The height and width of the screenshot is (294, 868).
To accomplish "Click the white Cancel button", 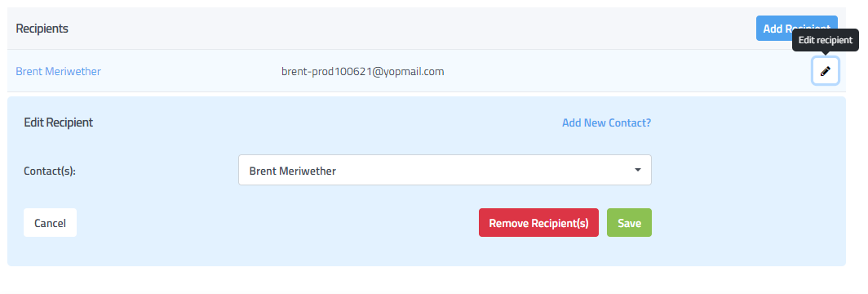I will click(50, 223).
